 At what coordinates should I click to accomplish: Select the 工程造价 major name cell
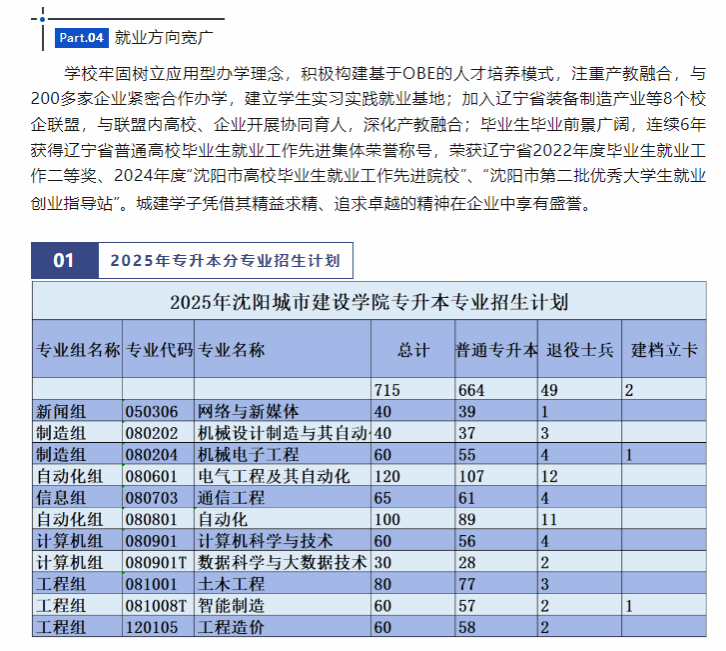tap(231, 627)
